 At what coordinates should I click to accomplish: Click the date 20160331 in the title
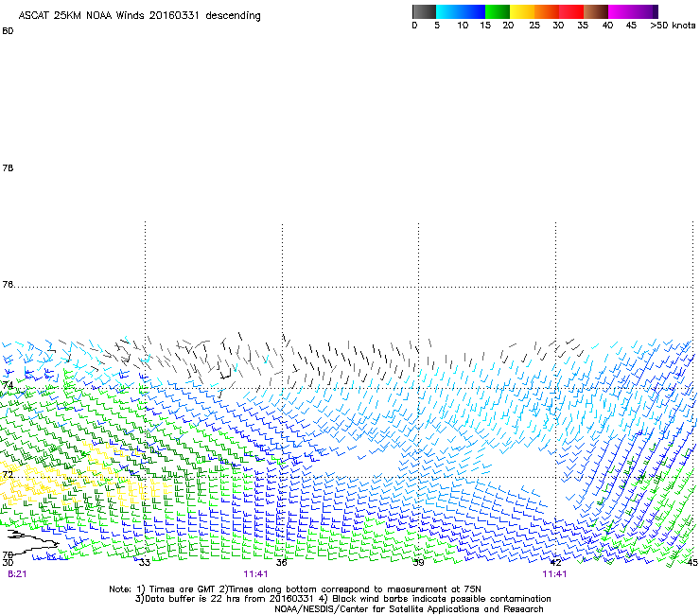[x=174, y=16]
